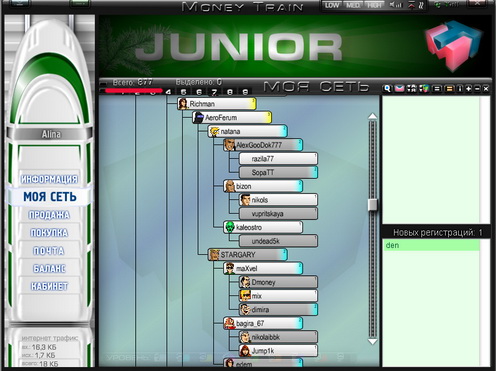Image resolution: width=496 pixels, height=371 pixels.
Task: Select the Richman node in network tree
Action: tap(217, 104)
